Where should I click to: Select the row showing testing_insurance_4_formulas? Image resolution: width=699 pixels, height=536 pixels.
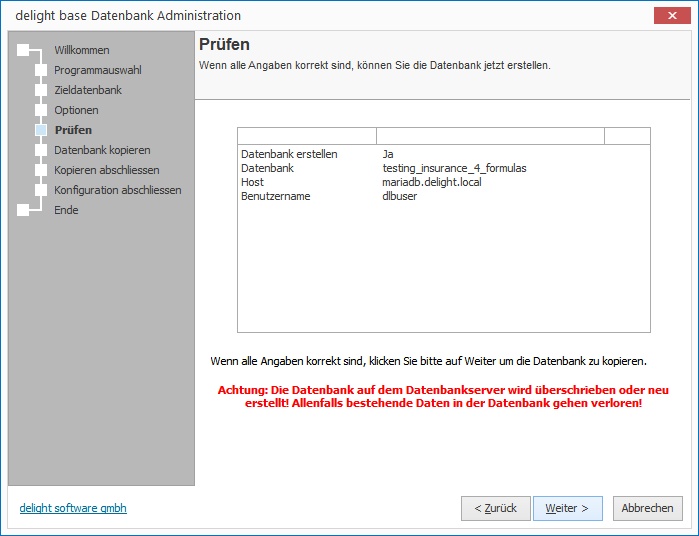click(x=454, y=168)
